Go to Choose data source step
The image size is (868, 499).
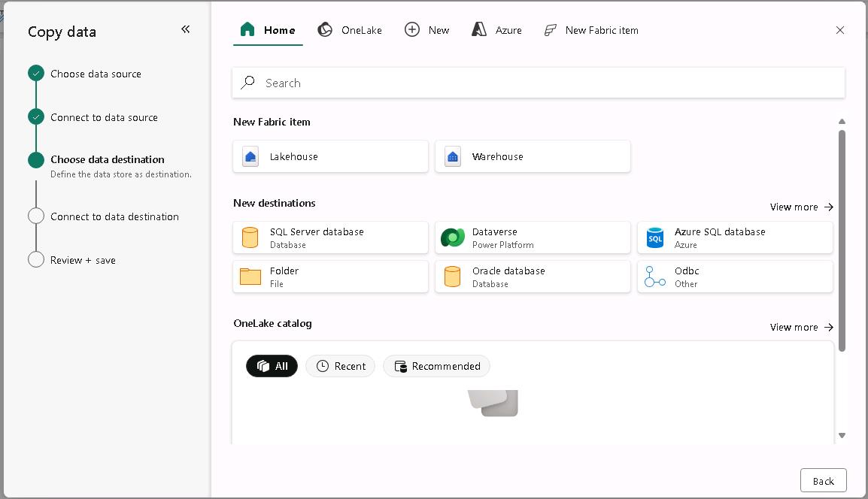click(x=96, y=74)
